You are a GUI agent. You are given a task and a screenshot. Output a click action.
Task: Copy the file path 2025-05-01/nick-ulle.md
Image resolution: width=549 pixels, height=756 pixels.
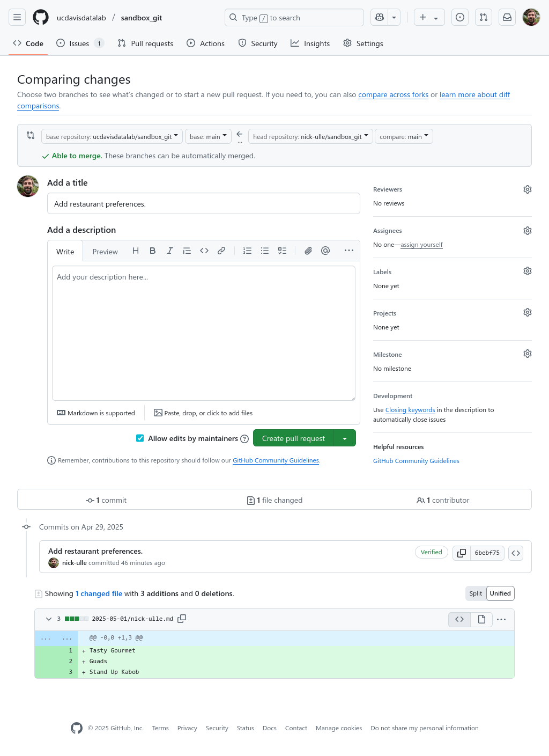182,618
